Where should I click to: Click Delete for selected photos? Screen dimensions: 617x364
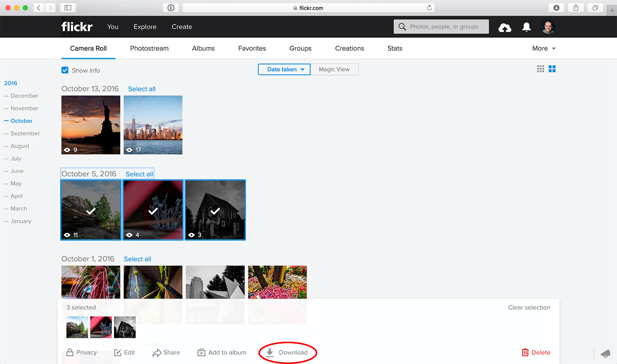pos(536,352)
